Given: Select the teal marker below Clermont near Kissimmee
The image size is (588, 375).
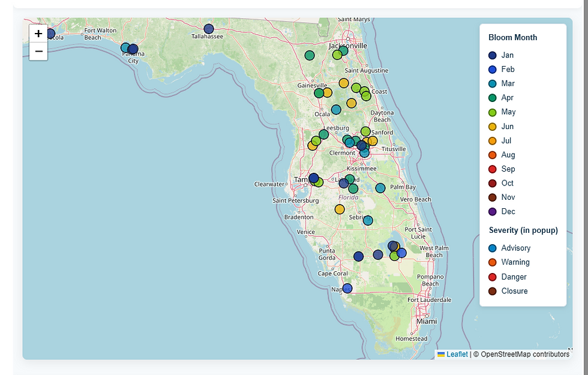Looking at the screenshot, I should click(364, 152).
